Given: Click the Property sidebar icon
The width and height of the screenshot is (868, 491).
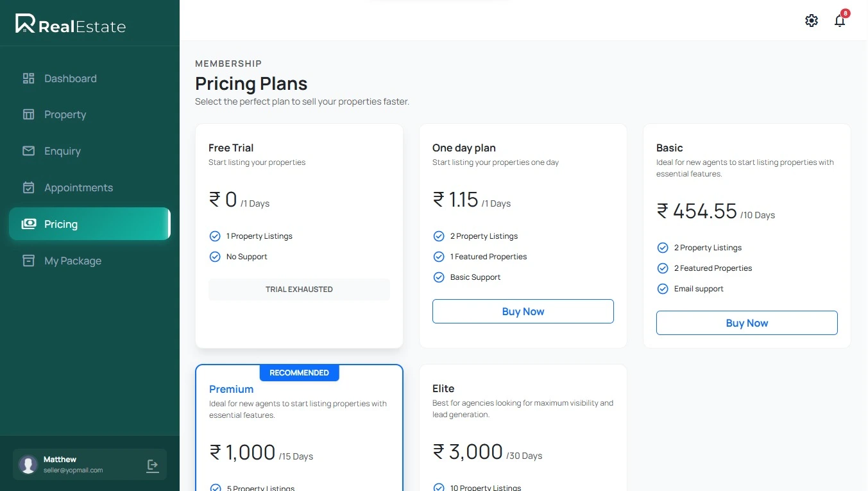Looking at the screenshot, I should tap(28, 114).
